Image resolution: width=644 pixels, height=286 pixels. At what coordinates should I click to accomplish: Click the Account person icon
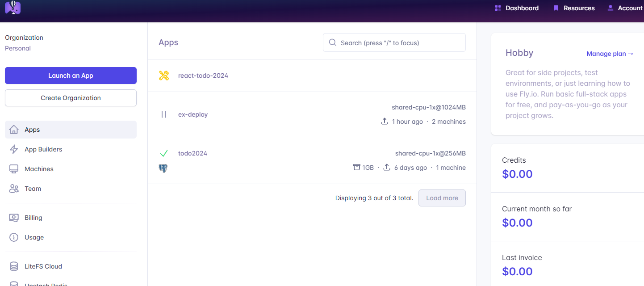611,8
